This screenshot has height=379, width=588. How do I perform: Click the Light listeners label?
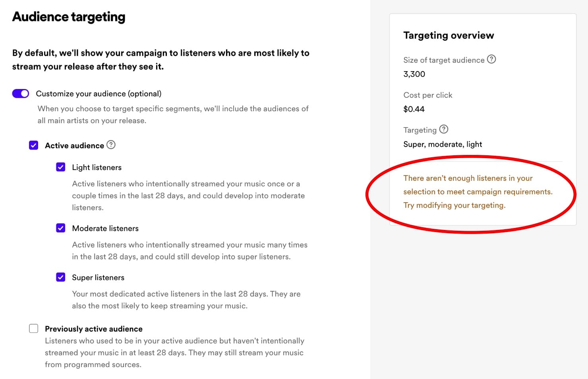coord(97,167)
